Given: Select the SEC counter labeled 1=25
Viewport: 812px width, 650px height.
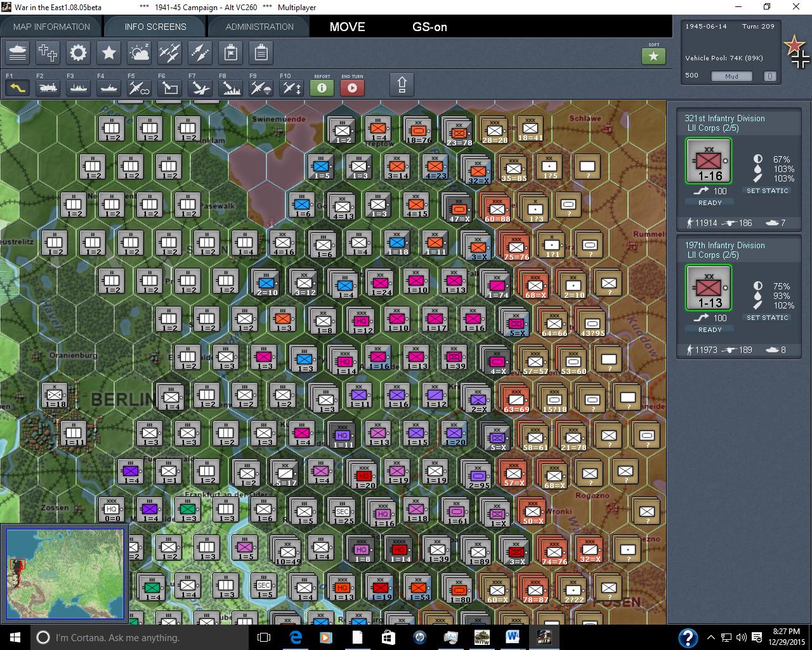Looking at the screenshot, I should coord(341,512).
